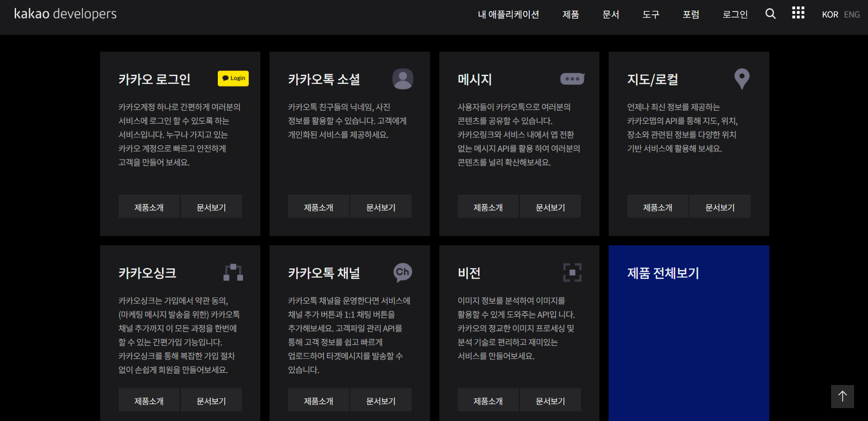
Task: Click the 카카오톡 채널 card title
Action: point(324,273)
